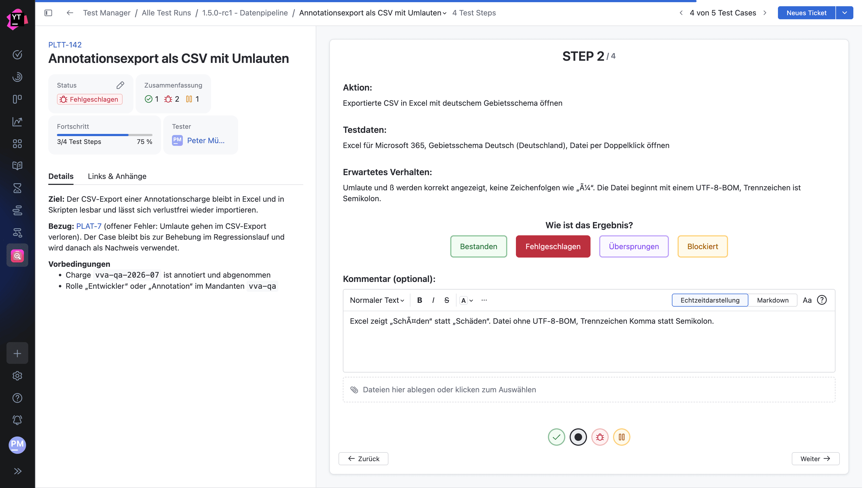Image resolution: width=868 pixels, height=488 pixels.
Task: Select the current step dot indicator
Action: [x=578, y=437]
